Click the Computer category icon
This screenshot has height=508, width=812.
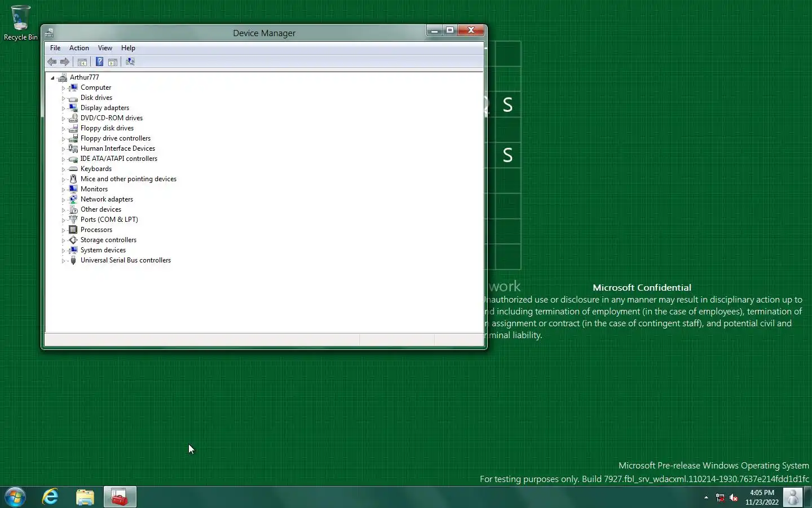click(73, 87)
